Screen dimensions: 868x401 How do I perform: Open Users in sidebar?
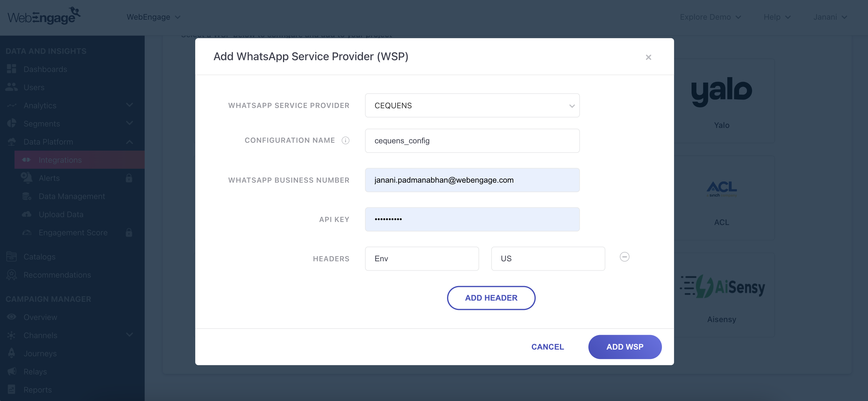click(x=34, y=87)
